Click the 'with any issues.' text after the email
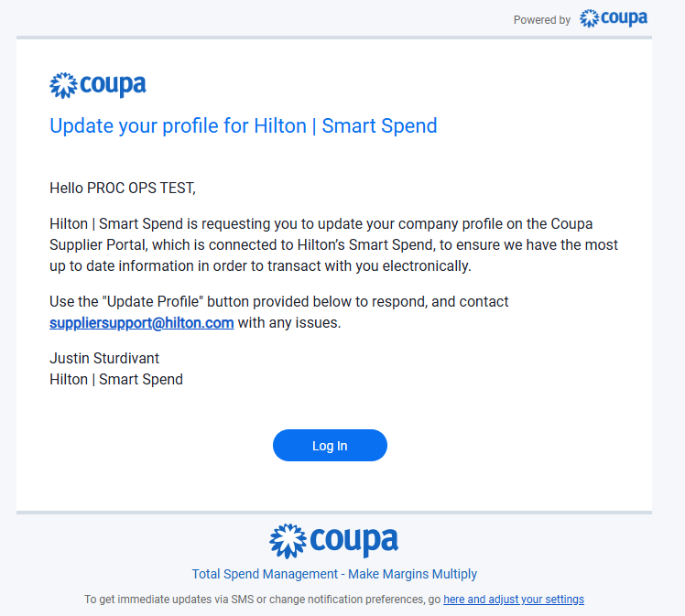The width and height of the screenshot is (685, 616). (289, 323)
